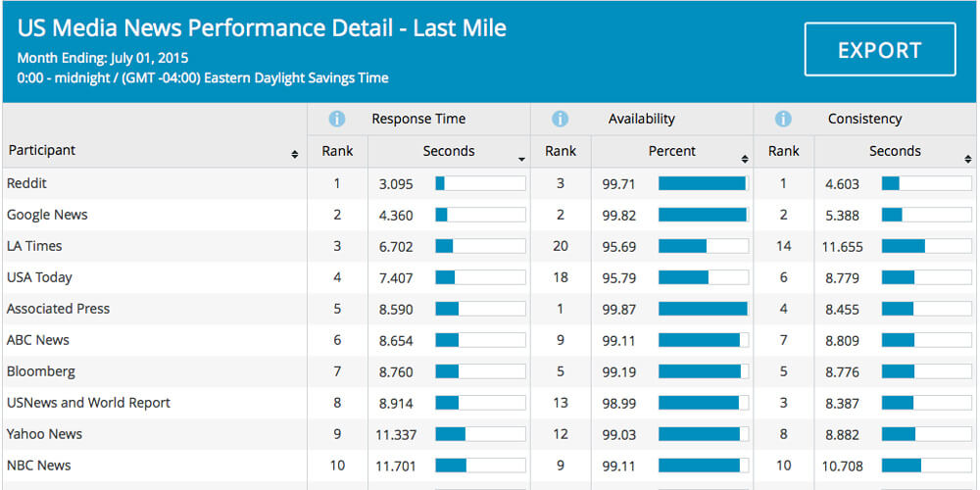The image size is (980, 490).
Task: Select the LA Times participant row
Action: pyautogui.click(x=490, y=246)
